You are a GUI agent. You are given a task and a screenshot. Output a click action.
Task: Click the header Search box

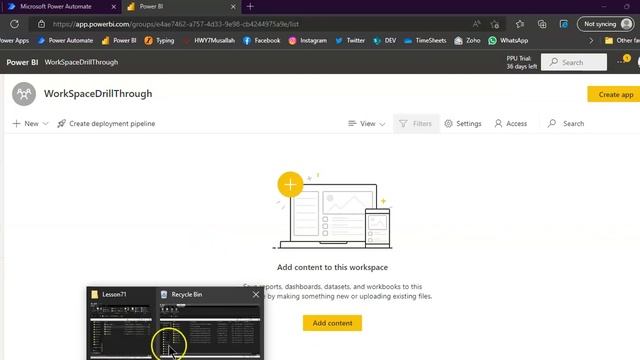point(574,62)
